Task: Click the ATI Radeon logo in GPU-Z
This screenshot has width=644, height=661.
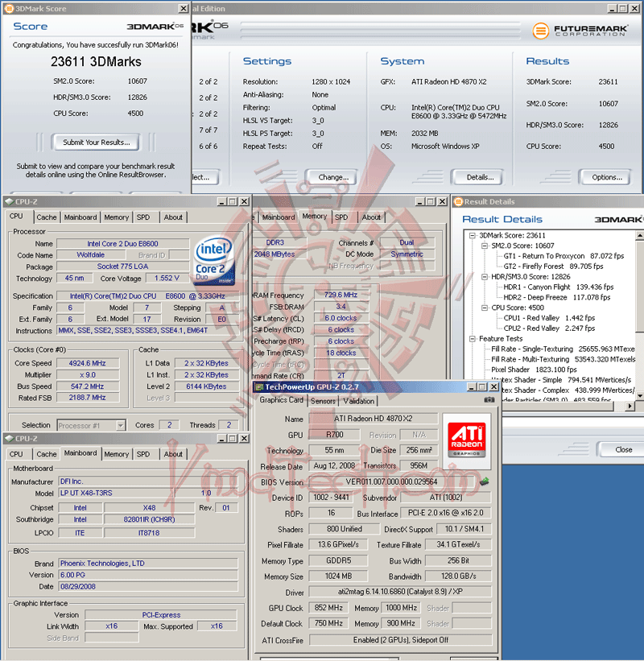Action: (467, 440)
